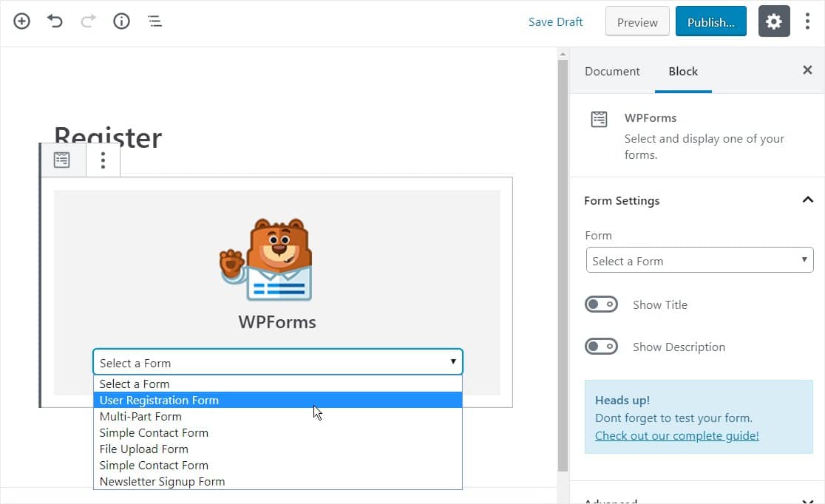Click the Heads up! notice text

tap(622, 400)
